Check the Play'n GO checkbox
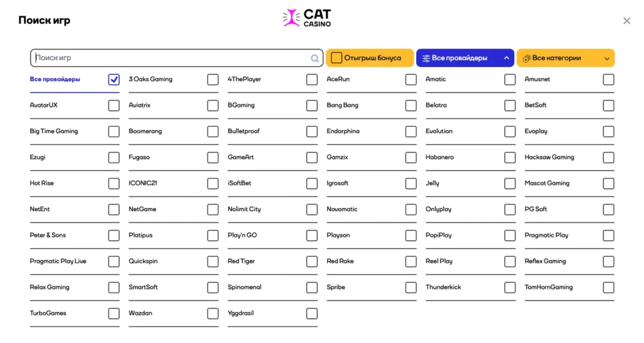This screenshot has height=343, width=644. point(312,236)
